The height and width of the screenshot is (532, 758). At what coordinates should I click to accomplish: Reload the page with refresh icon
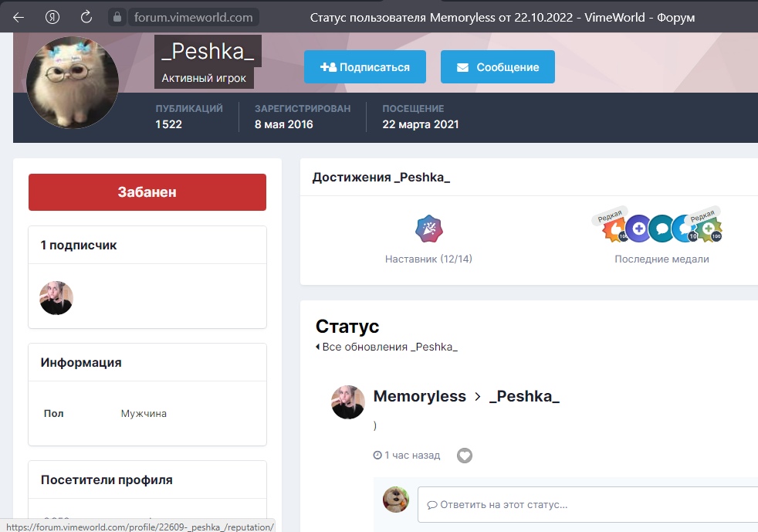[86, 17]
